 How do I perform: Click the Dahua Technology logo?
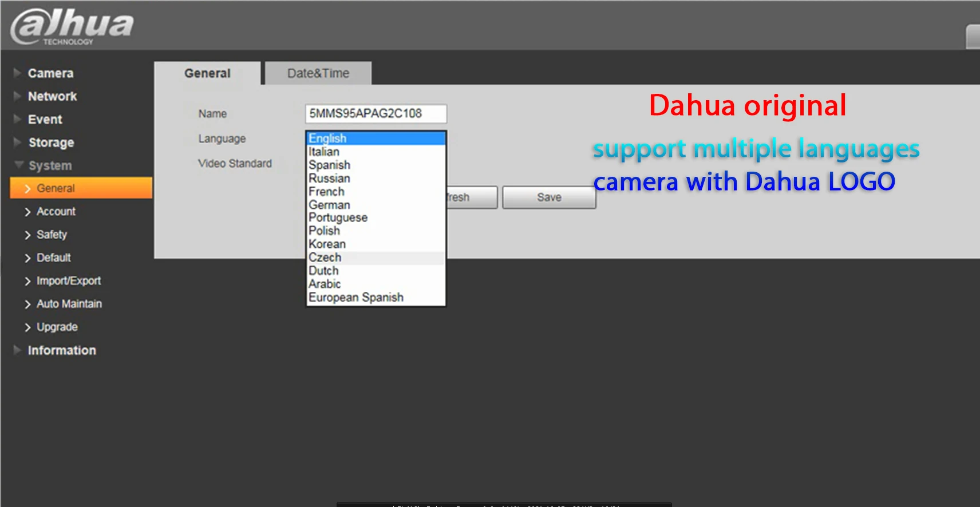72,27
